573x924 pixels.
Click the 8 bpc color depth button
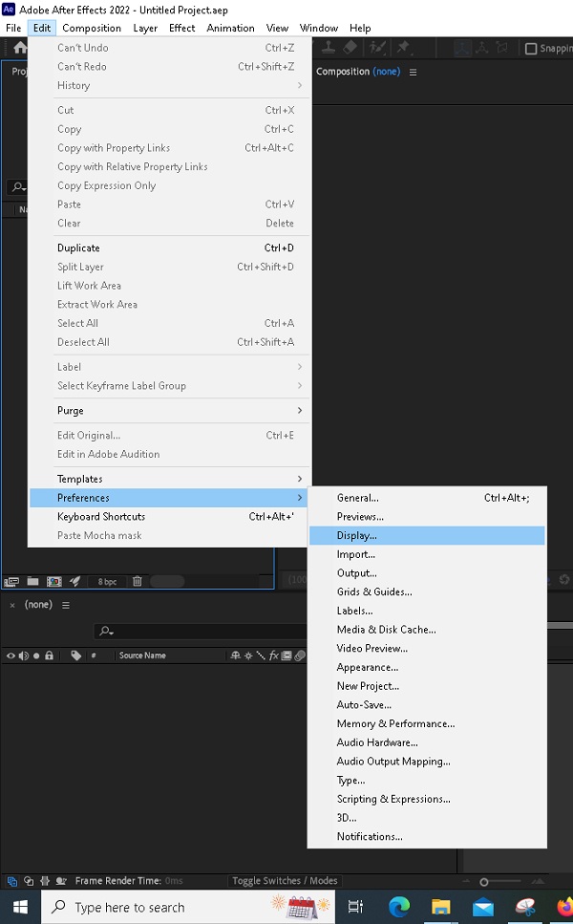(x=107, y=582)
